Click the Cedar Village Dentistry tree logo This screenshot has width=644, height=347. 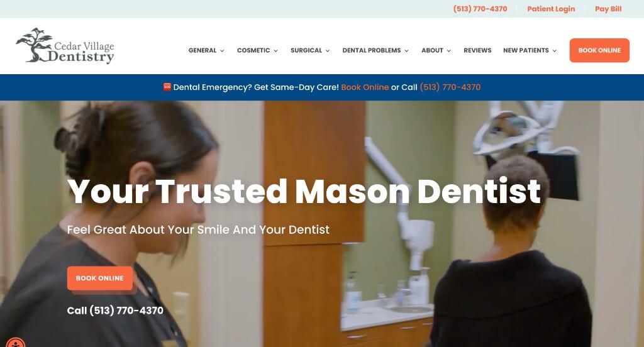(65, 46)
